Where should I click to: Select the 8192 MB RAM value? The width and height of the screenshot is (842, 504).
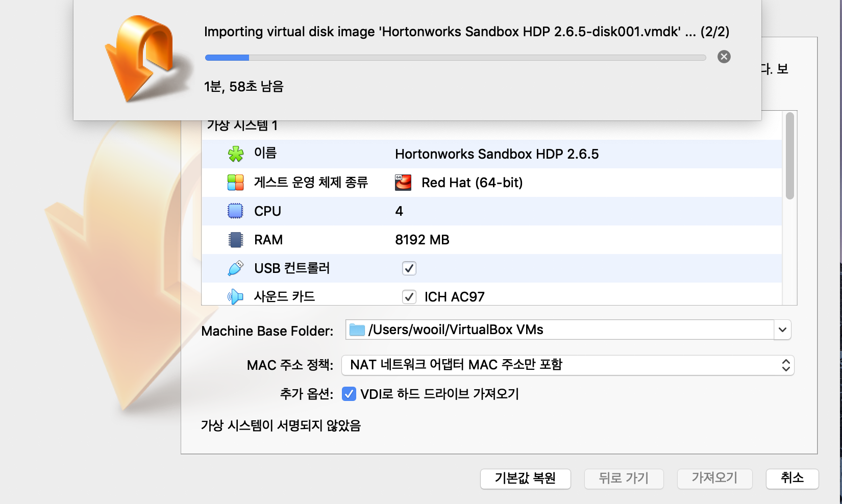point(422,240)
